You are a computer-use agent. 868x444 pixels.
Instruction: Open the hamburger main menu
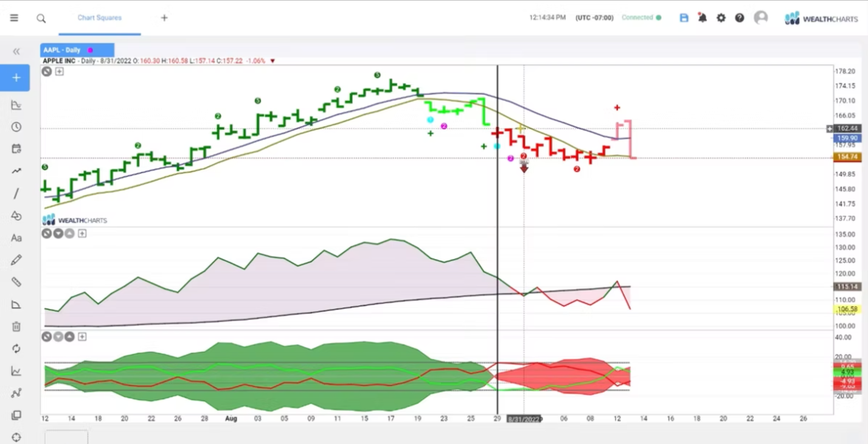tap(15, 18)
